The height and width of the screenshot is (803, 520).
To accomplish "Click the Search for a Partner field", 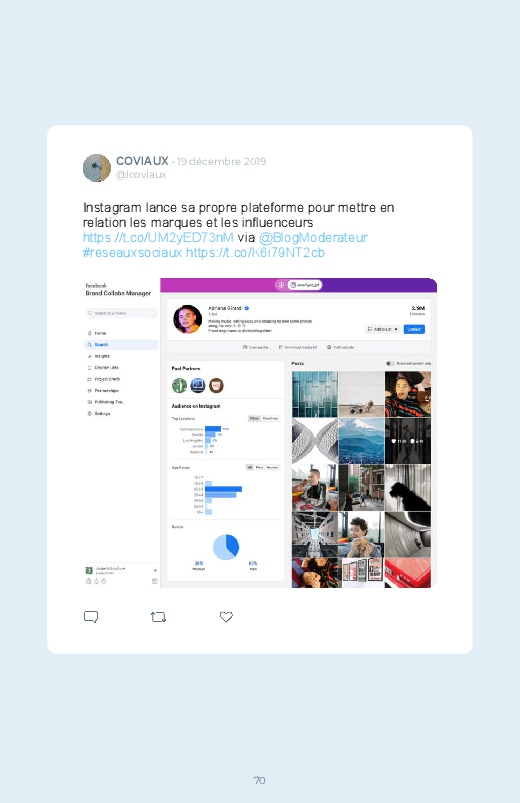I will pyautogui.click(x=121, y=313).
